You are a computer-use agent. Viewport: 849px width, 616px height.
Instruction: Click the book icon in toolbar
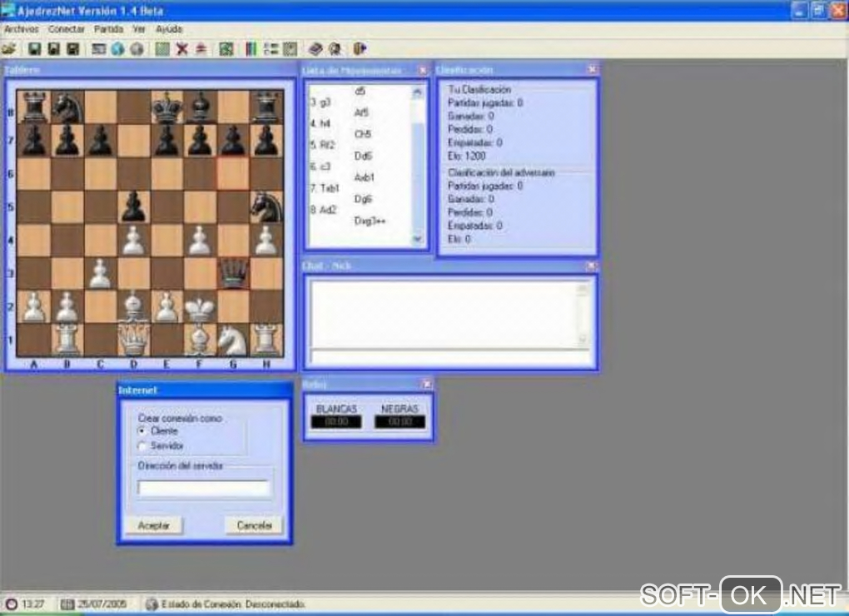click(x=315, y=49)
